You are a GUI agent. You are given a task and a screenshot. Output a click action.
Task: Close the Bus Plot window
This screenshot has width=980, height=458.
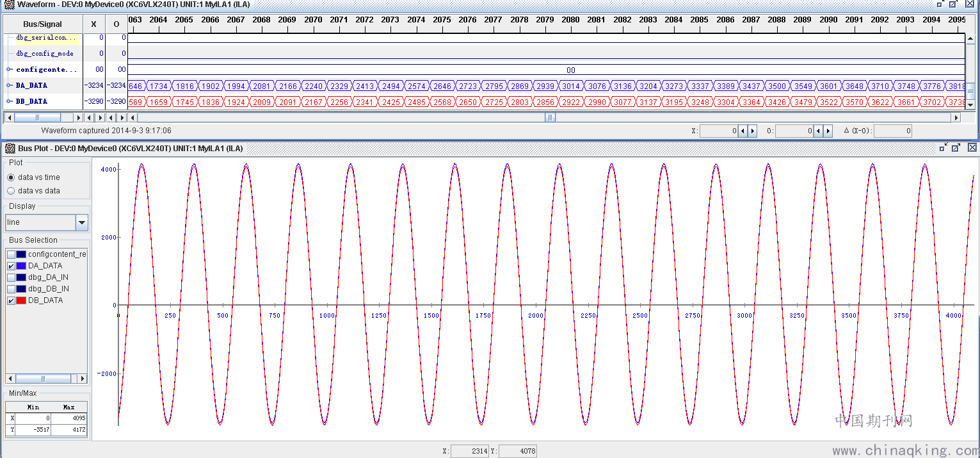(x=972, y=148)
